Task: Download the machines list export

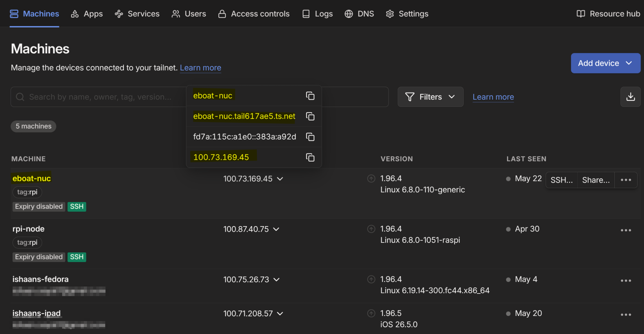Action: [x=630, y=97]
